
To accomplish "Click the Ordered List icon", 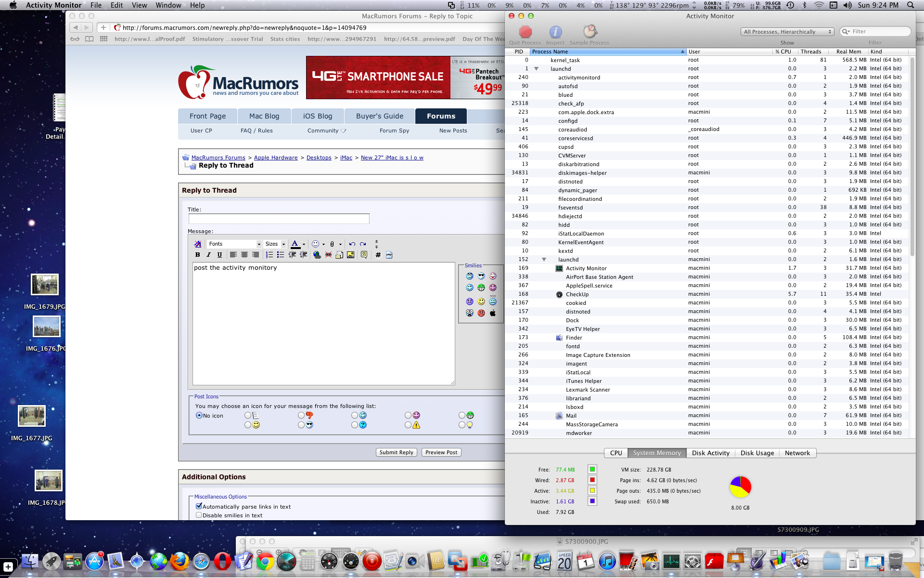I will pos(269,255).
